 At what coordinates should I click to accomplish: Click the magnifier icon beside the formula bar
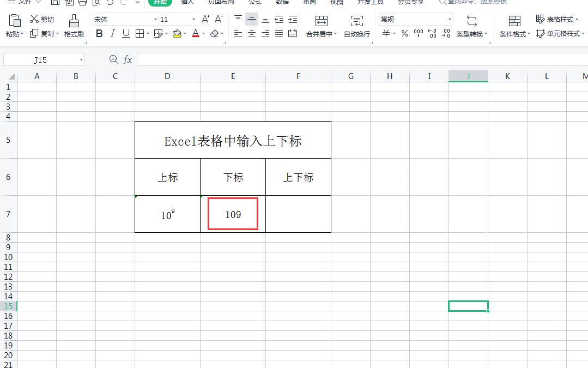pos(114,59)
